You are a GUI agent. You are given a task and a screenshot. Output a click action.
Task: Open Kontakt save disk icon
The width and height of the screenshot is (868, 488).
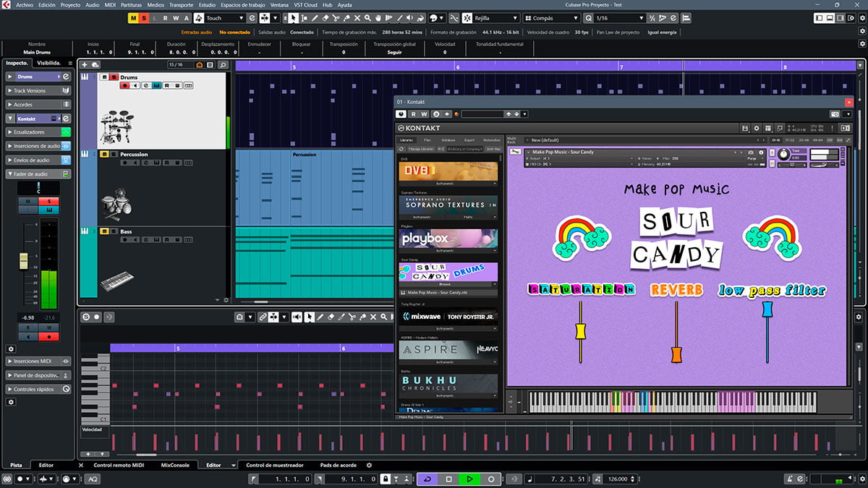(x=744, y=128)
